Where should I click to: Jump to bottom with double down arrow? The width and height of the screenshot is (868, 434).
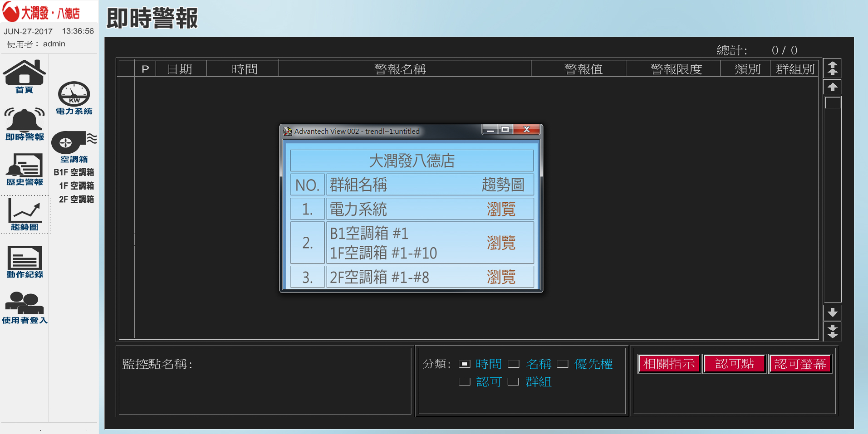832,331
